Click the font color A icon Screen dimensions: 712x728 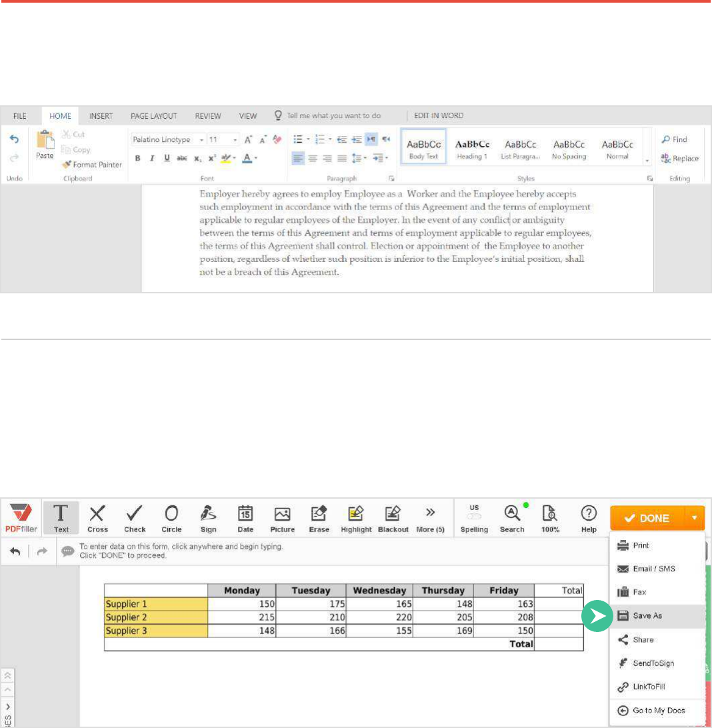point(247,158)
